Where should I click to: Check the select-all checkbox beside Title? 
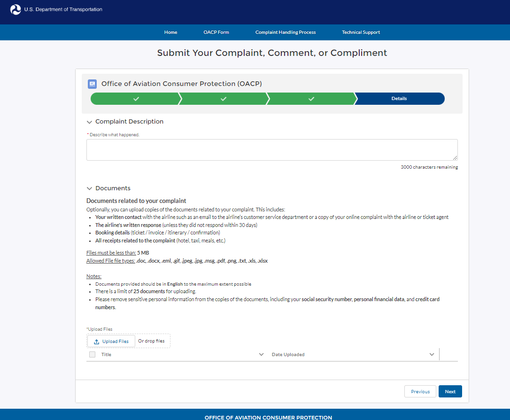pos(93,354)
